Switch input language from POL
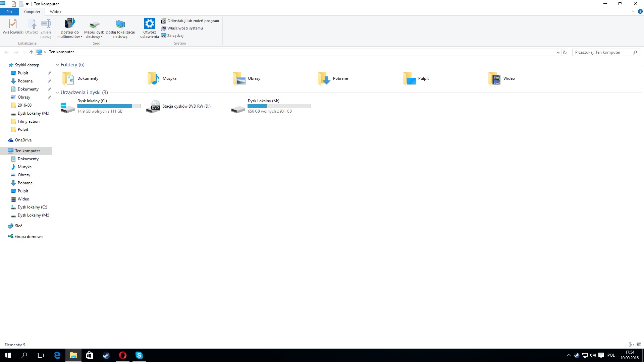Screen dimensions: 644x362 [611, 355]
